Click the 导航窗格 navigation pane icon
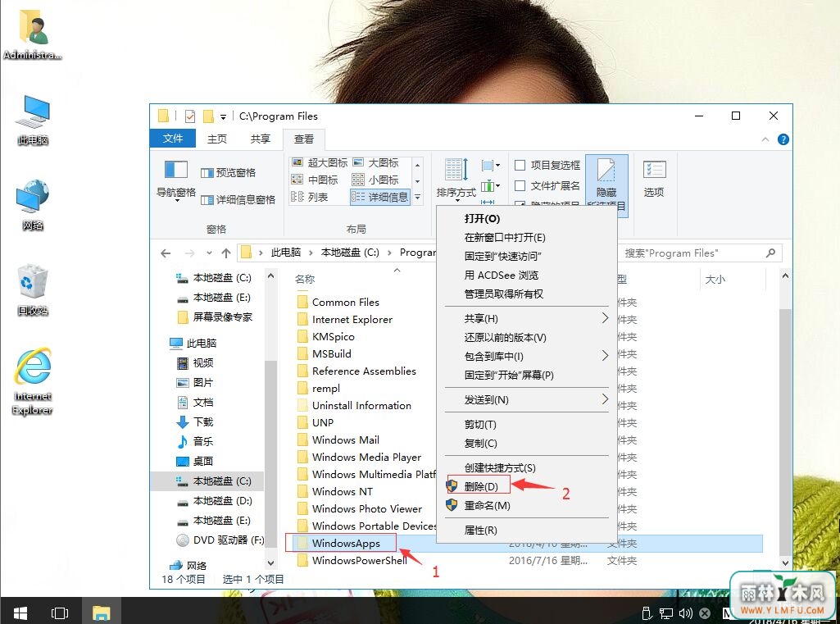840x624 pixels. (175, 180)
